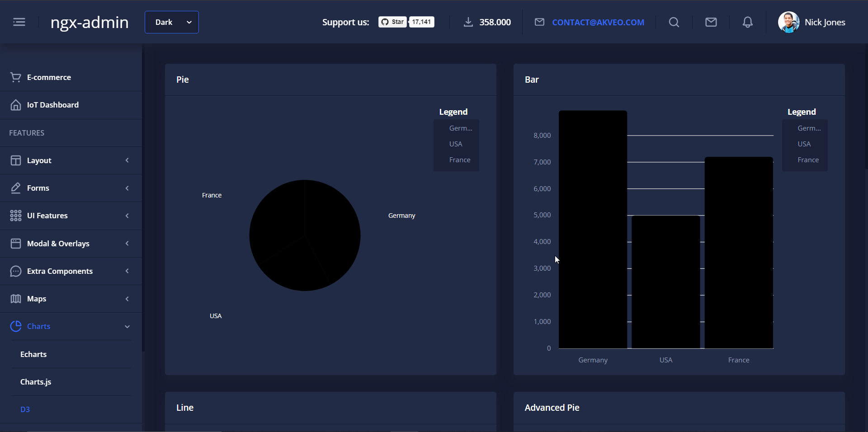Expand the UI Features chevron
Image resolution: width=868 pixels, height=432 pixels.
tap(127, 216)
